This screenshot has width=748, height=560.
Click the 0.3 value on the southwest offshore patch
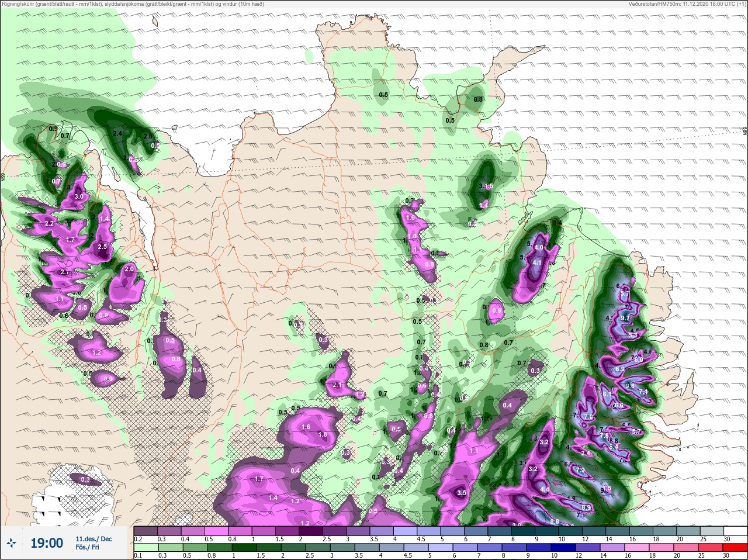click(85, 479)
